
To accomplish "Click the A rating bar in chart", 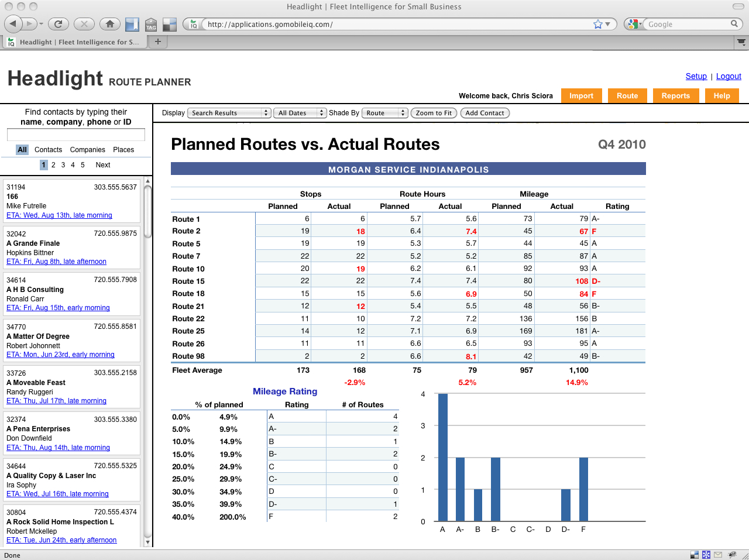I will [x=442, y=458].
